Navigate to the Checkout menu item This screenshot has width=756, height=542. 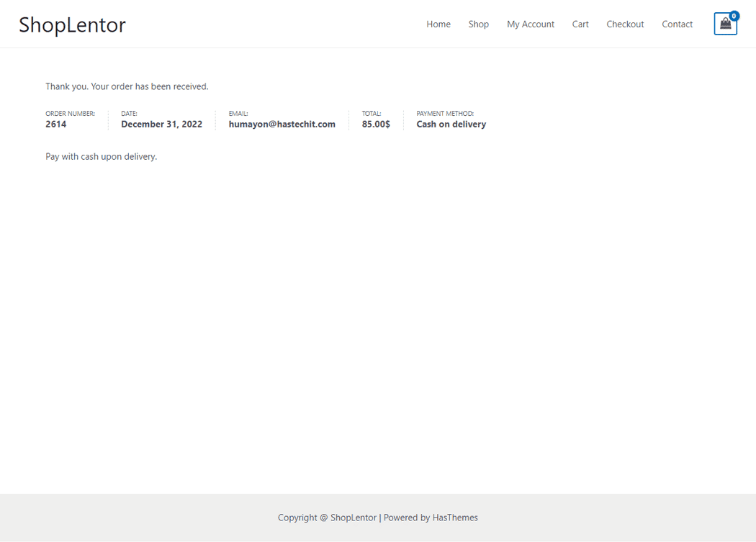pos(625,24)
